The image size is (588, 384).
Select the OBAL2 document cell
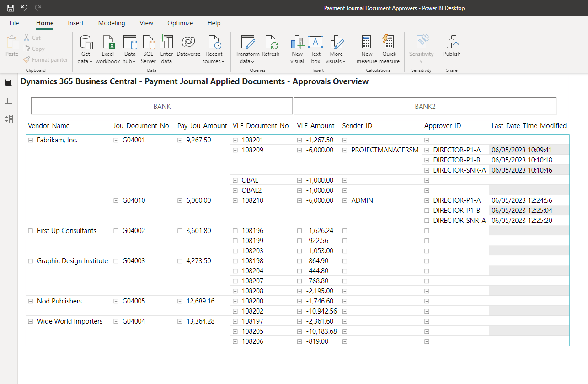pyautogui.click(x=251, y=190)
